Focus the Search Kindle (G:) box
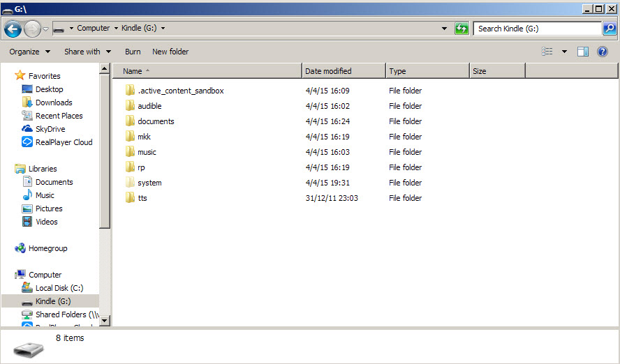The width and height of the screenshot is (620, 364). coord(537,29)
